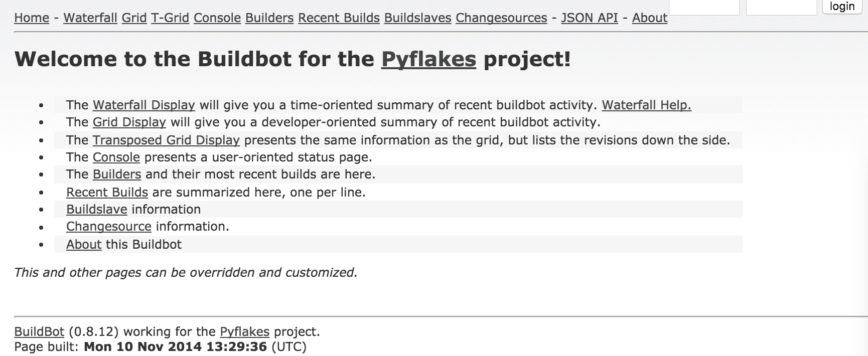This screenshot has height=356, width=868.
Task: Select Changesources in the navigation bar
Action: (501, 18)
